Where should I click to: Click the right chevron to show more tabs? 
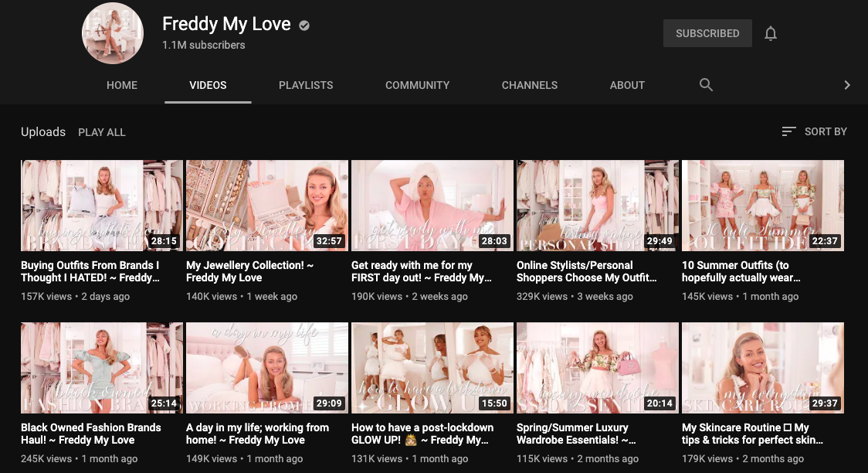point(846,85)
